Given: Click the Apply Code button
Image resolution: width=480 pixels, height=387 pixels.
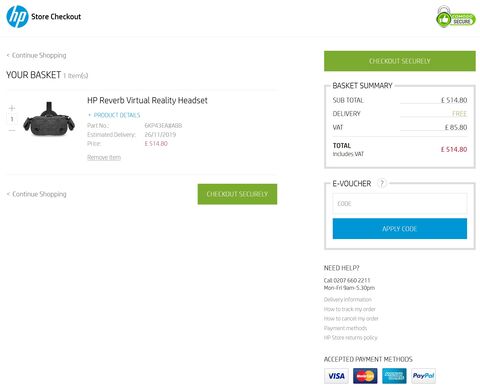Looking at the screenshot, I should tap(400, 229).
